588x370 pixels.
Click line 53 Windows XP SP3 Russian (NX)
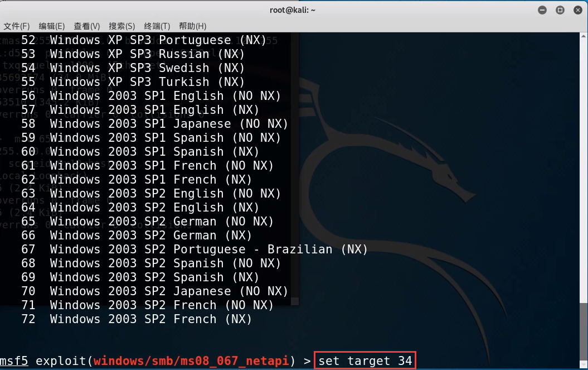[x=133, y=54]
